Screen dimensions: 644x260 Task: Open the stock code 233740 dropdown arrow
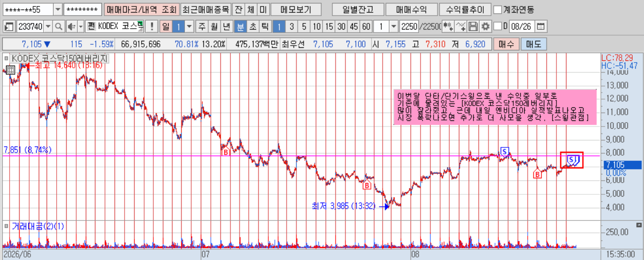48,27
